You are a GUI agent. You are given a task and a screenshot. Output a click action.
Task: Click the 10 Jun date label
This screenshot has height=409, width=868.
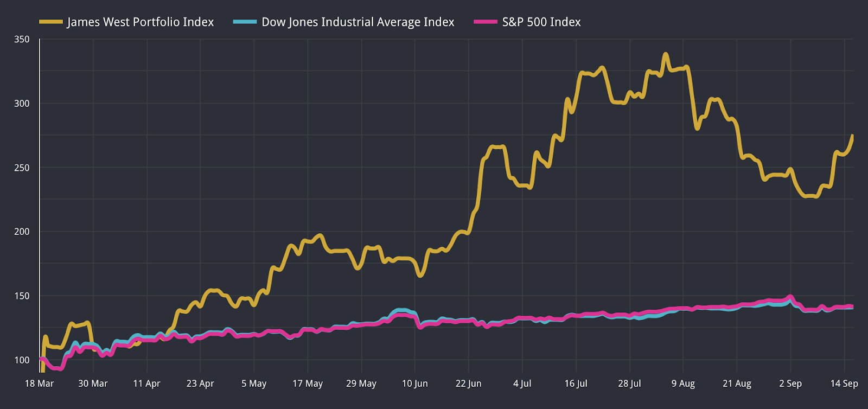(415, 384)
